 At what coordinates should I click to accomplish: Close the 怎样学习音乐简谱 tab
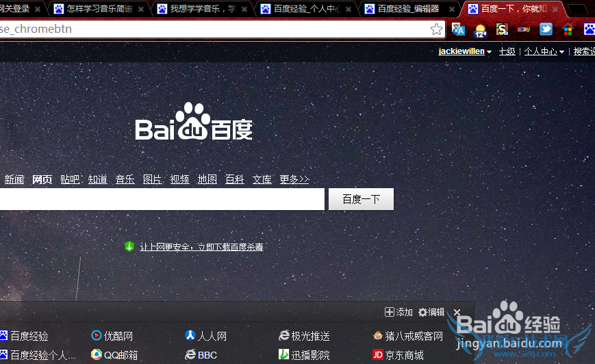click(141, 9)
